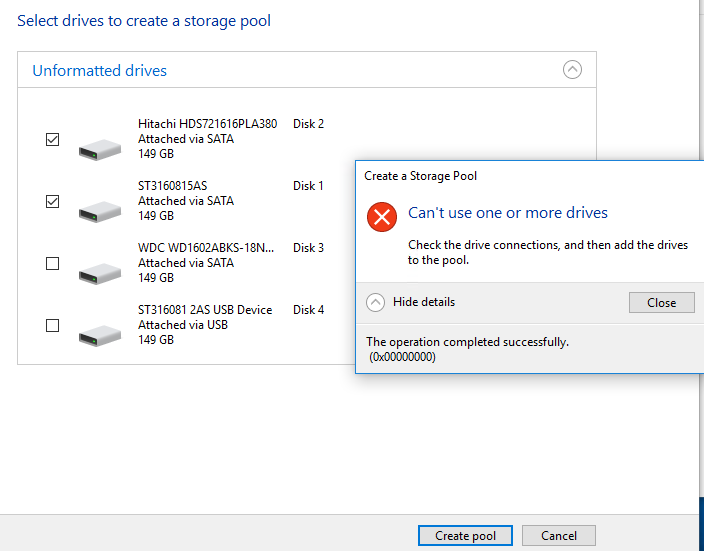Check the WDC WD1602ABKS Disk 3 checkbox
The image size is (704, 551).
click(x=53, y=263)
